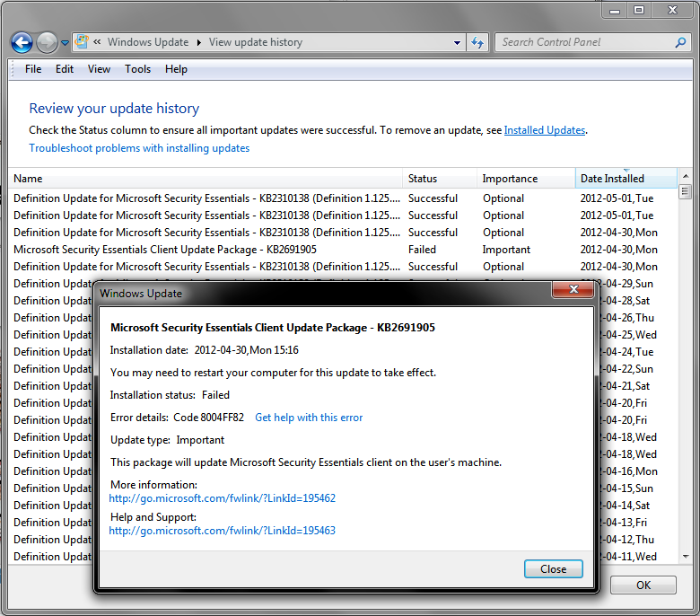The width and height of the screenshot is (700, 616).
Task: Open the View menu
Action: (x=99, y=69)
